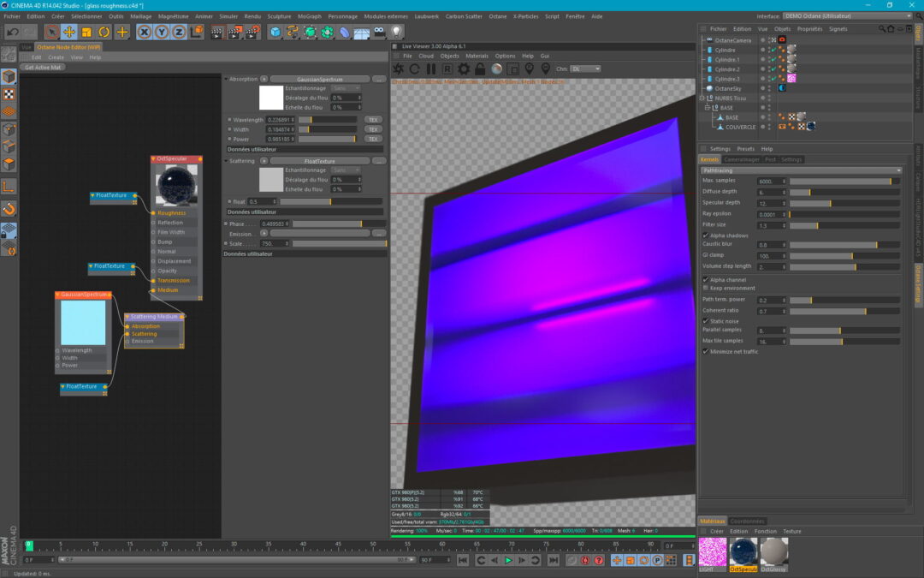Click the GaussianSpectrum absorption button
Viewport: 924px width, 578px height.
coord(321,79)
